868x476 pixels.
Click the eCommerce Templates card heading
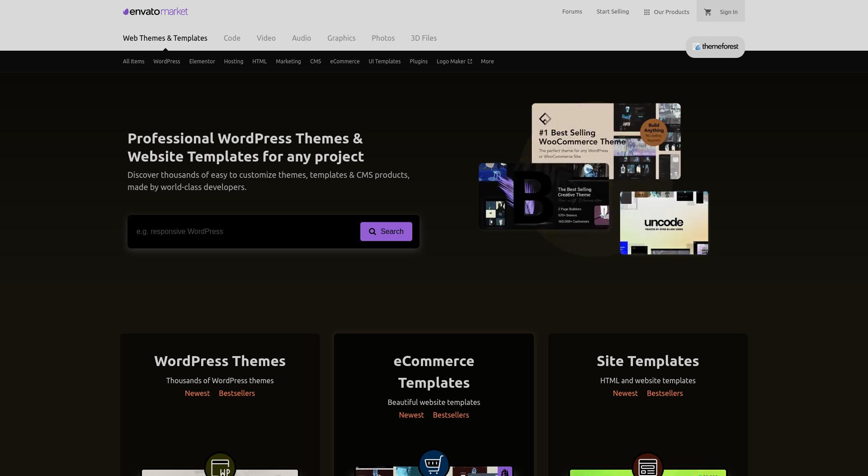click(434, 372)
